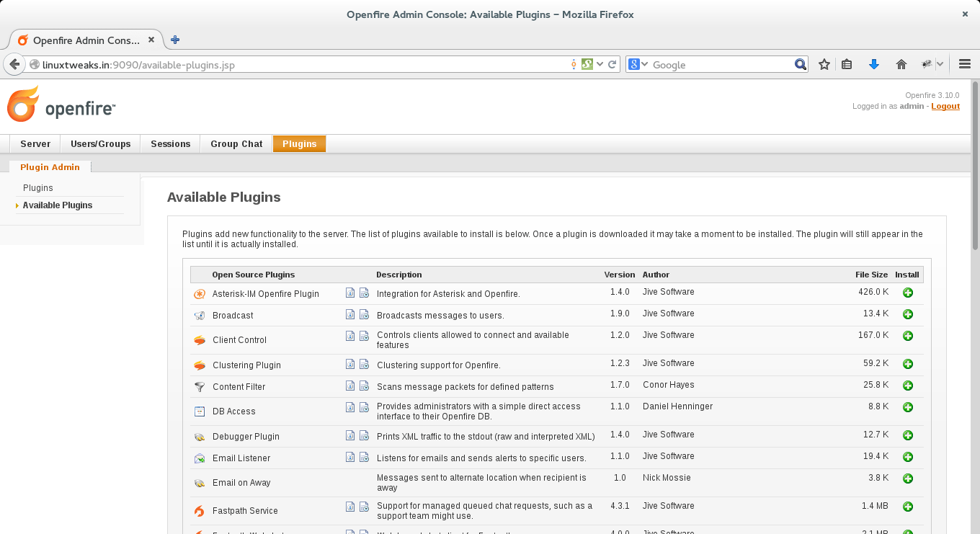980x534 pixels.
Task: Open changelog icon for Broadcast plugin
Action: click(x=364, y=315)
